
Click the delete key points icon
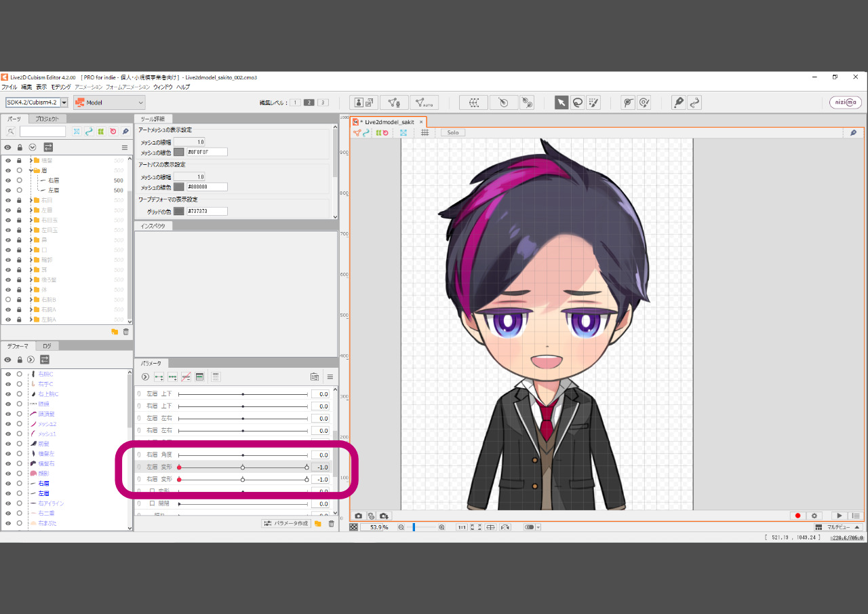(x=186, y=377)
